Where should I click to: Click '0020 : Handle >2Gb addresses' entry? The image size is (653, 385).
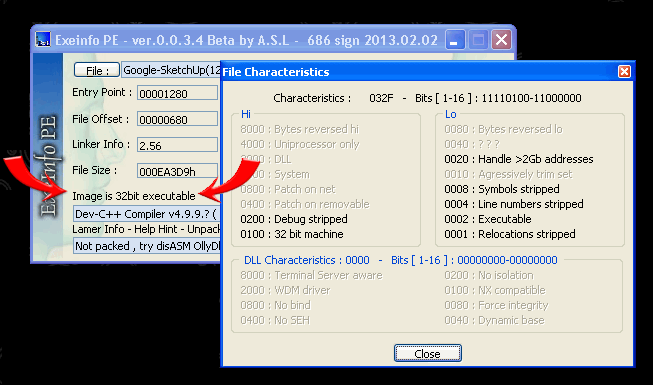pos(518,159)
